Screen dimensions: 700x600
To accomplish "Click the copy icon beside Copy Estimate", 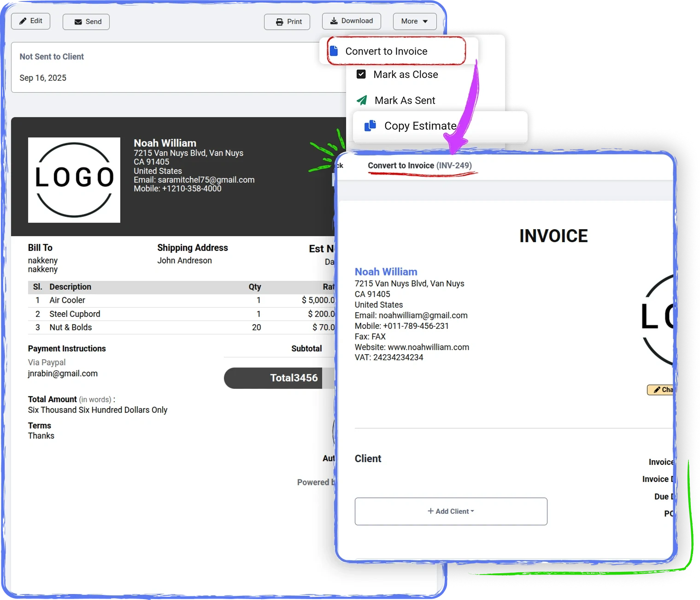I will click(370, 126).
